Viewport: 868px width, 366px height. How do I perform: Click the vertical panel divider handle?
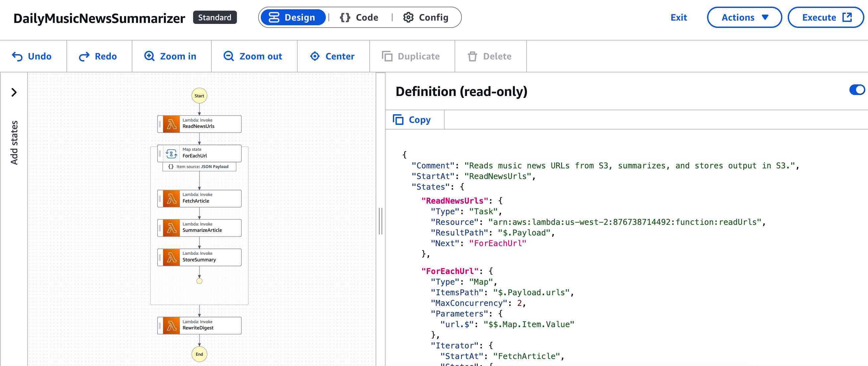(381, 221)
